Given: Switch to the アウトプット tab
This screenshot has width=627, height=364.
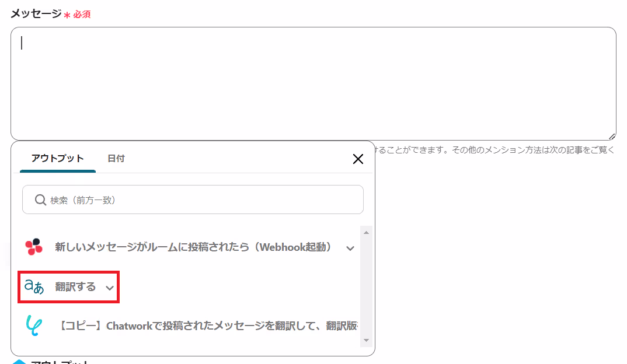Looking at the screenshot, I should point(58,159).
